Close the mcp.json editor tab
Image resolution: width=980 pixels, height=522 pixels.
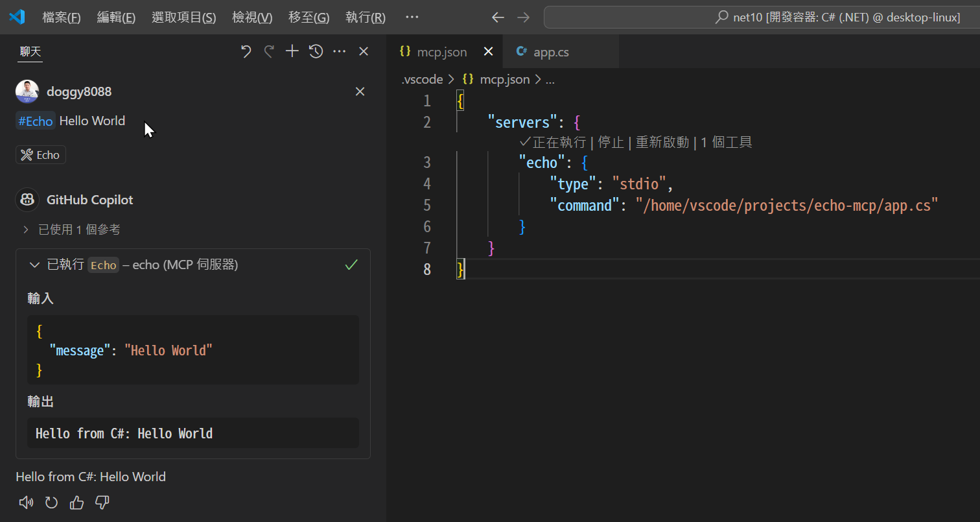(x=489, y=52)
